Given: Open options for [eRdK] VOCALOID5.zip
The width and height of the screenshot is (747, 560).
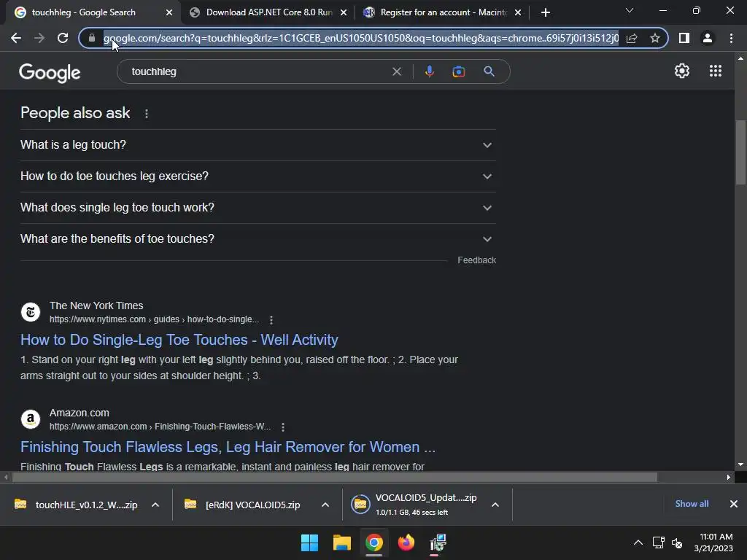Looking at the screenshot, I should (325, 505).
